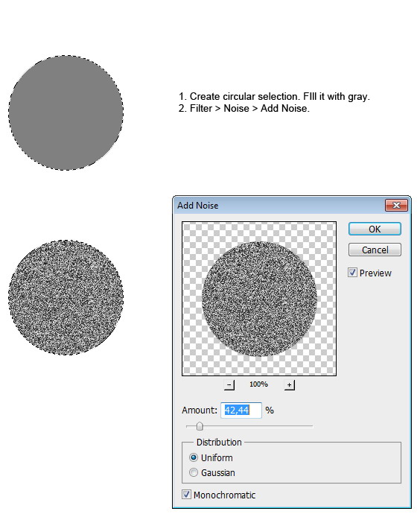This screenshot has width=420, height=520.
Task: Click the zoom out minus button
Action: [229, 384]
